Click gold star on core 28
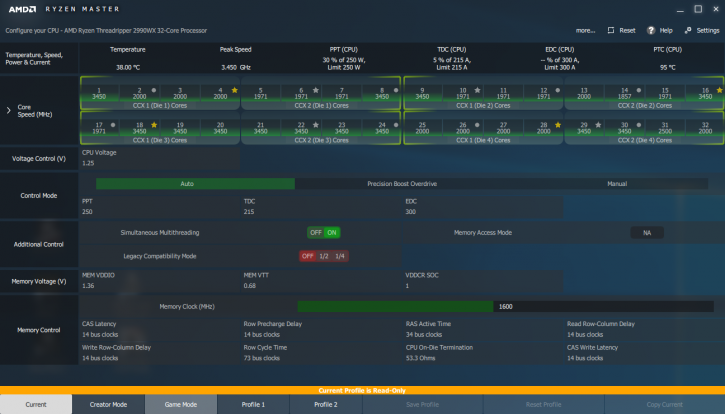This screenshot has width=725, height=414. point(558,125)
